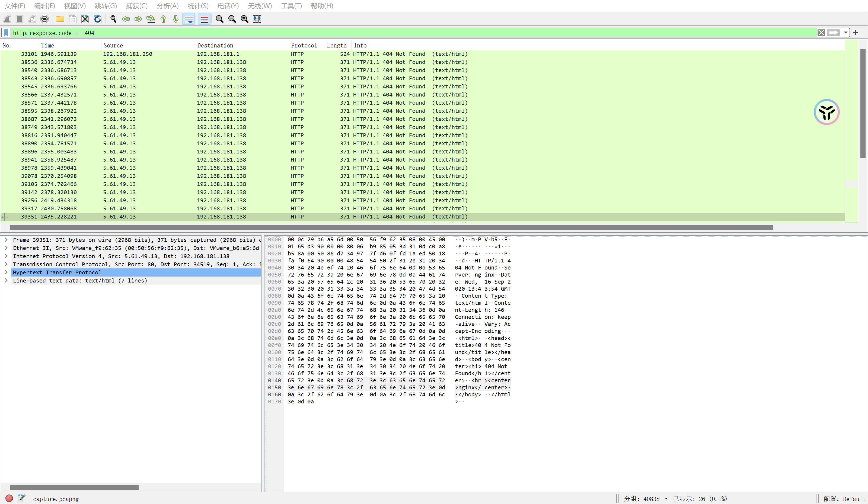The width and height of the screenshot is (868, 504).
Task: Click the floating circular assistant icon
Action: pyautogui.click(x=827, y=112)
